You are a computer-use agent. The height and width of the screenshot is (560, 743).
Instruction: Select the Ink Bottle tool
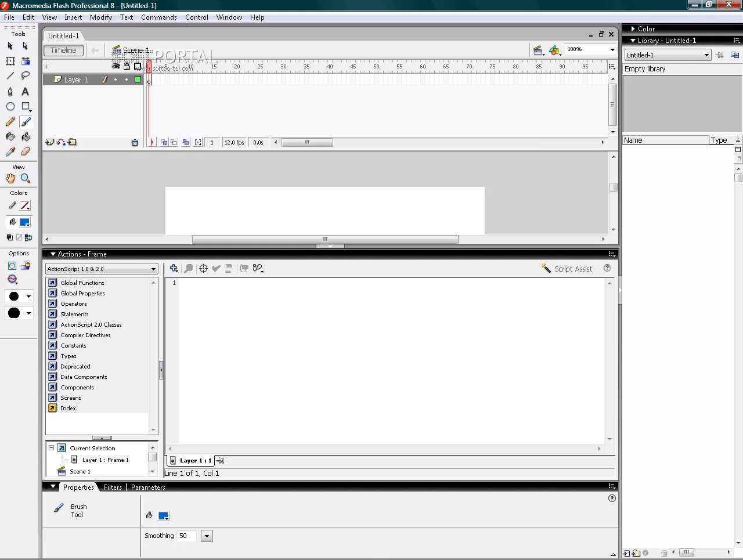pos(10,137)
